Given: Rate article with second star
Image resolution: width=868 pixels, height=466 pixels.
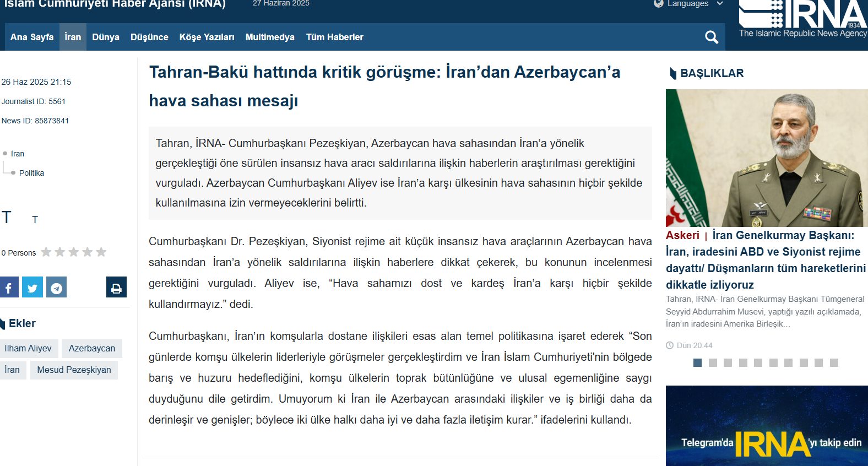Looking at the screenshot, I should (x=60, y=252).
